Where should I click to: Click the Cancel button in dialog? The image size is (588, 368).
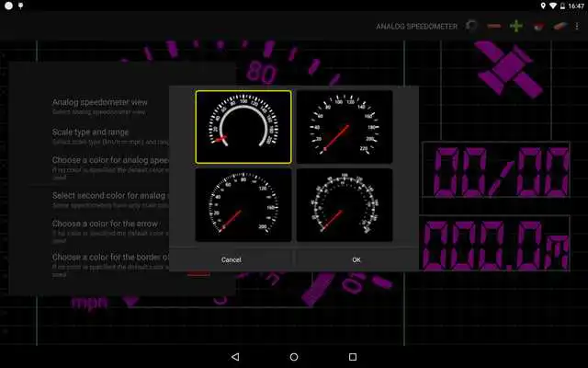click(231, 259)
